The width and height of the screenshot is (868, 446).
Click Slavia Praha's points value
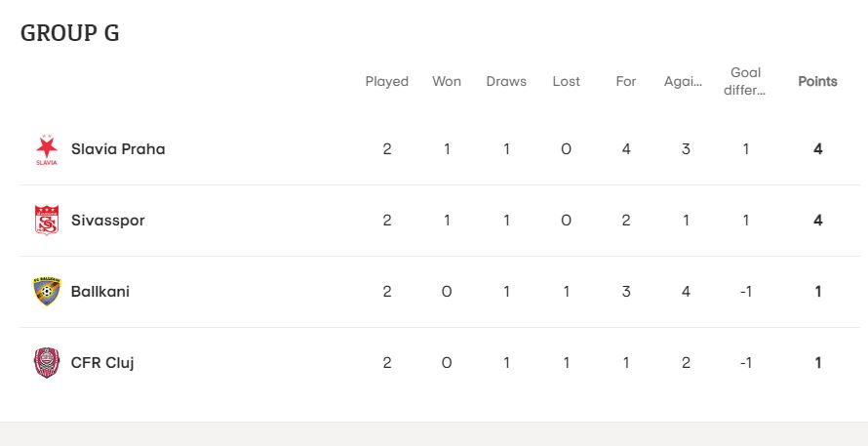(x=817, y=149)
